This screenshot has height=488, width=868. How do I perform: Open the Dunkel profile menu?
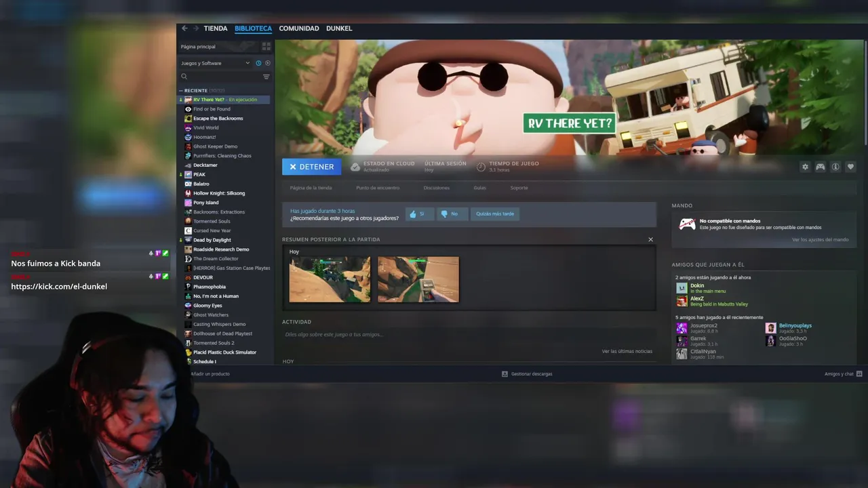coord(339,28)
